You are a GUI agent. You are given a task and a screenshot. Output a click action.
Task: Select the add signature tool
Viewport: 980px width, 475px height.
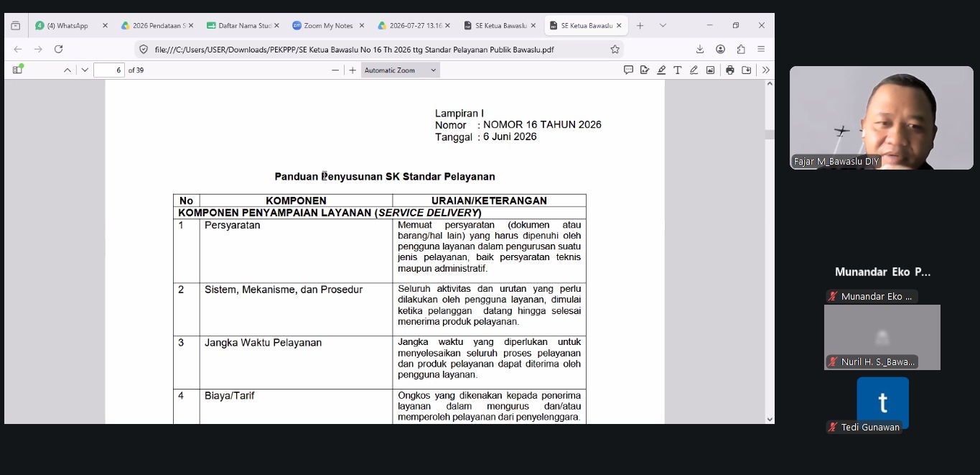coord(645,70)
